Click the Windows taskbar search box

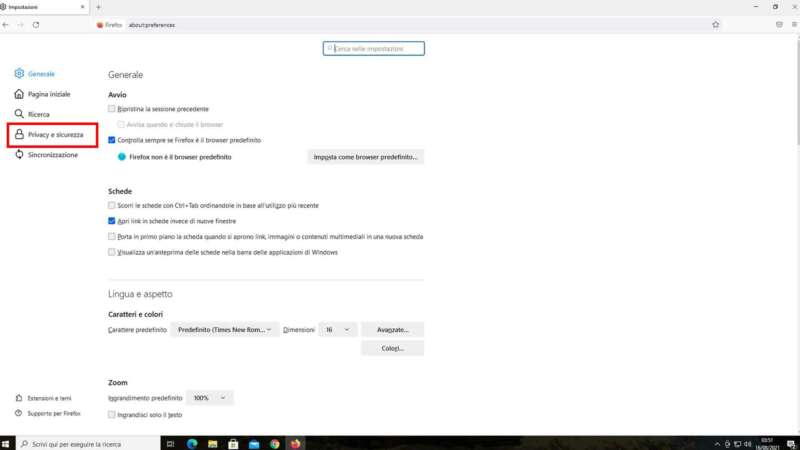[87, 444]
